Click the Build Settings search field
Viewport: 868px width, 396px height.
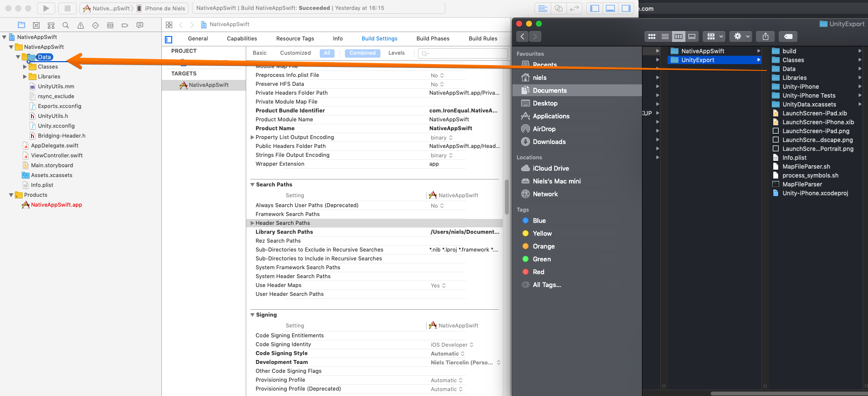pyautogui.click(x=463, y=53)
